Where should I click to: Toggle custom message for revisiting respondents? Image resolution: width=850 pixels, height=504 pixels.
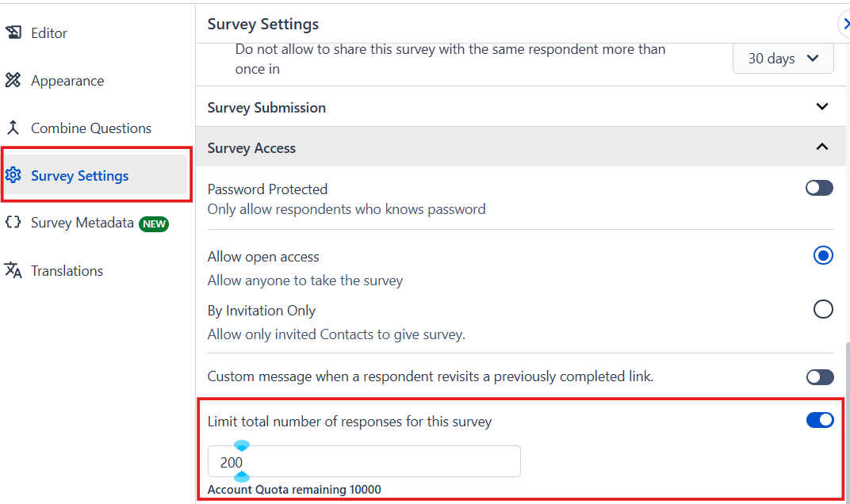click(820, 377)
